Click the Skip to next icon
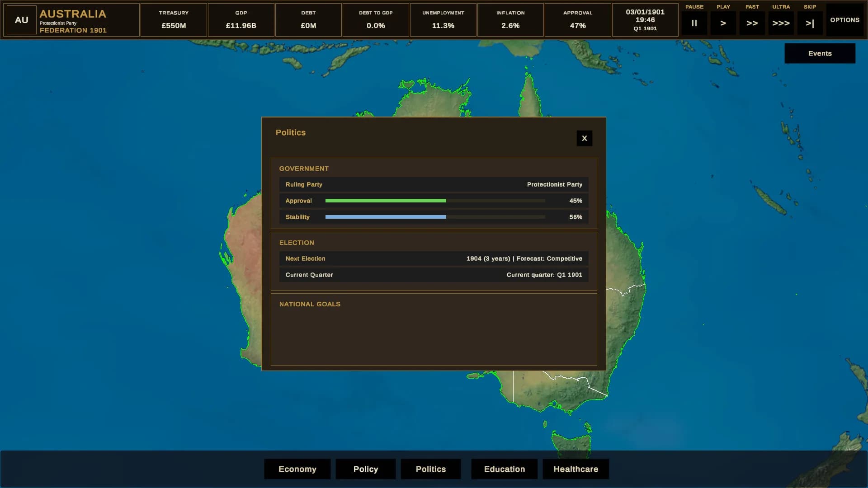Image resolution: width=868 pixels, height=488 pixels. click(810, 23)
